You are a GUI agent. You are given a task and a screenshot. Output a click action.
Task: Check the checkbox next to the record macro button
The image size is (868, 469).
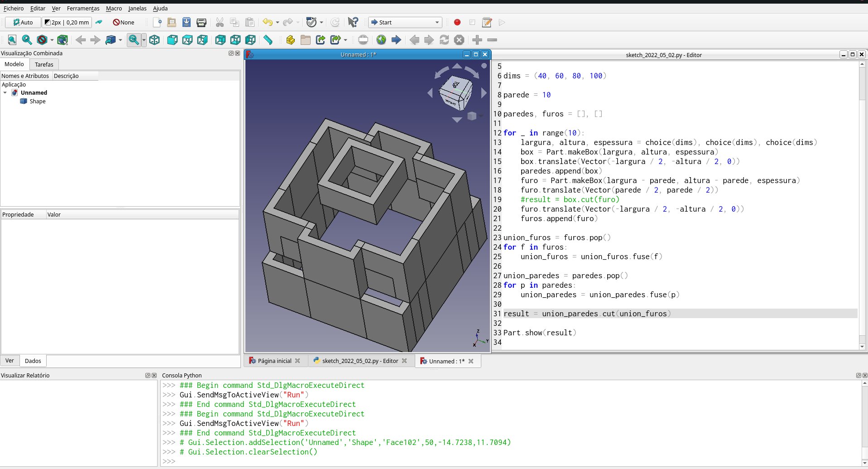472,22
